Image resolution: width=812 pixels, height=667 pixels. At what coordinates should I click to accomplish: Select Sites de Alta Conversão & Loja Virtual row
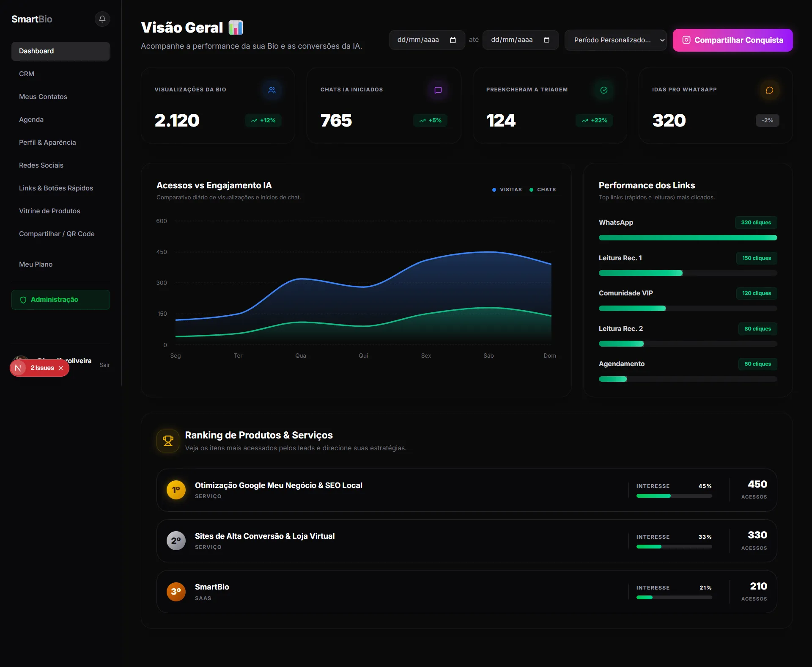point(467,541)
